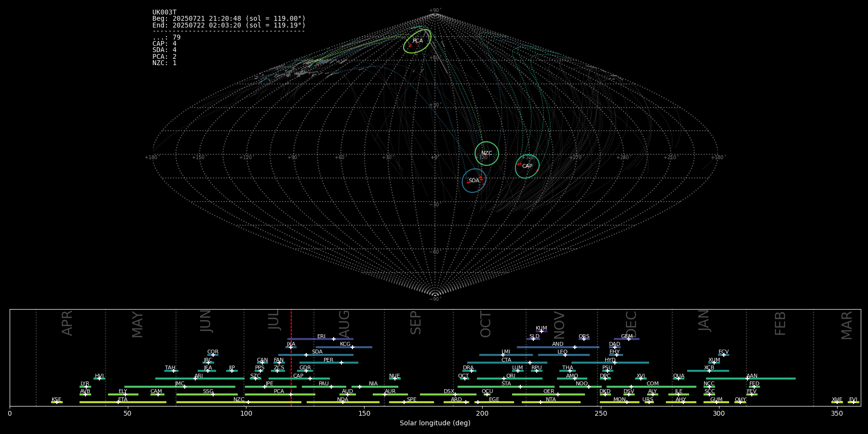The image size is (868, 434).
Task: Click the 'SDA: 4' count in legend
Action: [x=164, y=50]
